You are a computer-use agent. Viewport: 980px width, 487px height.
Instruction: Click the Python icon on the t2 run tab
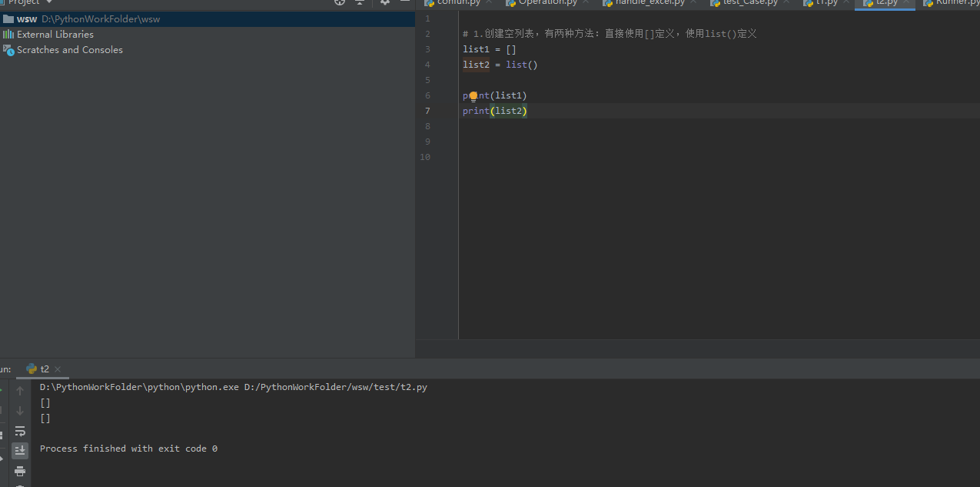tap(31, 369)
